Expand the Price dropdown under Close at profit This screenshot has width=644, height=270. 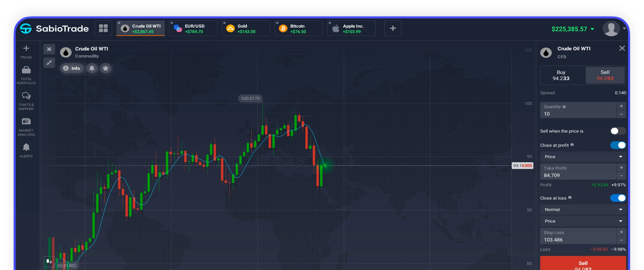[x=583, y=157]
